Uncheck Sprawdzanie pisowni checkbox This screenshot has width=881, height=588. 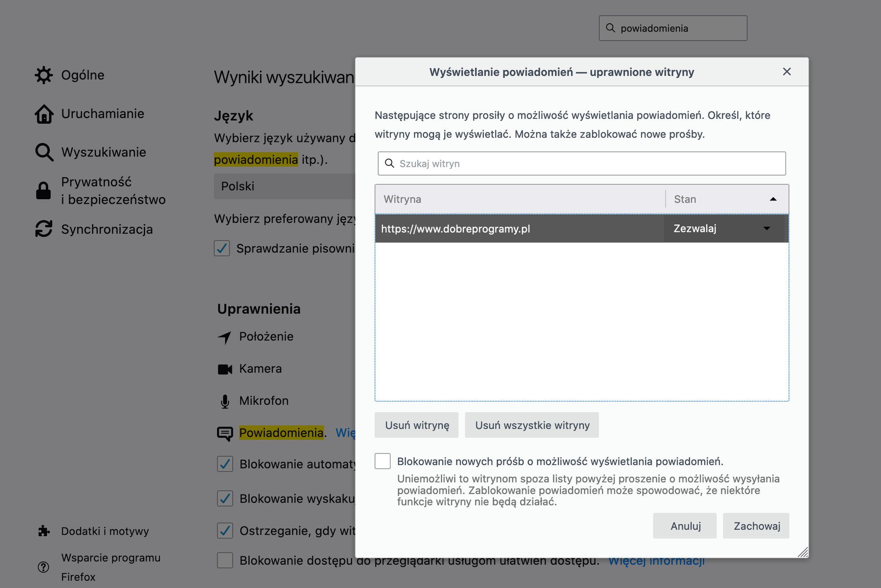pos(222,249)
